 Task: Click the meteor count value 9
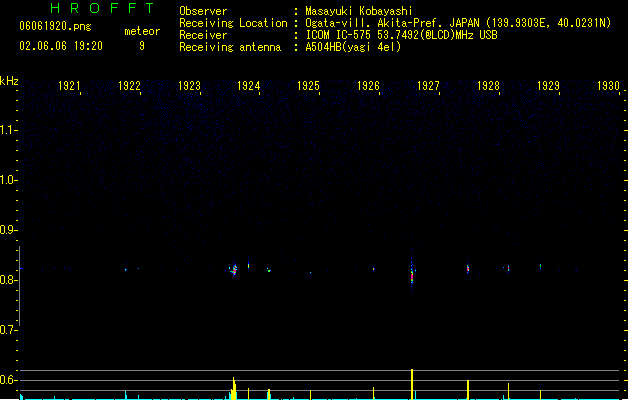[x=142, y=46]
